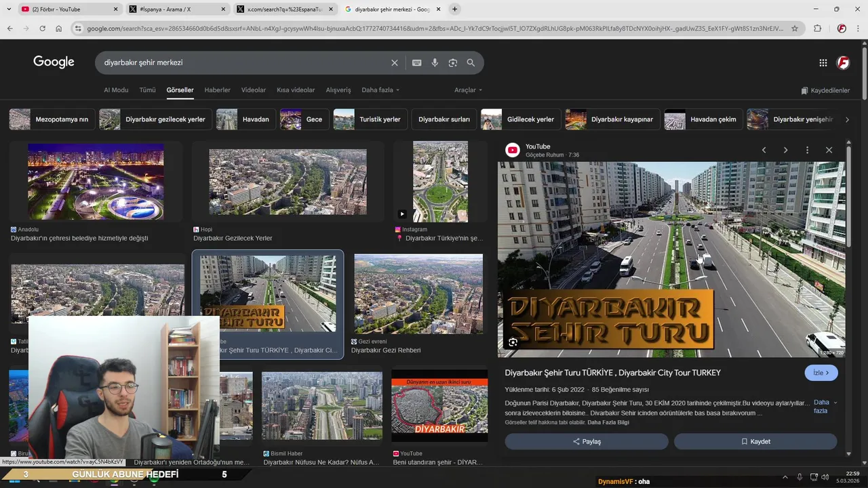Select Gidilecek yerler chip
Image resolution: width=868 pixels, height=488 pixels.
(521, 119)
